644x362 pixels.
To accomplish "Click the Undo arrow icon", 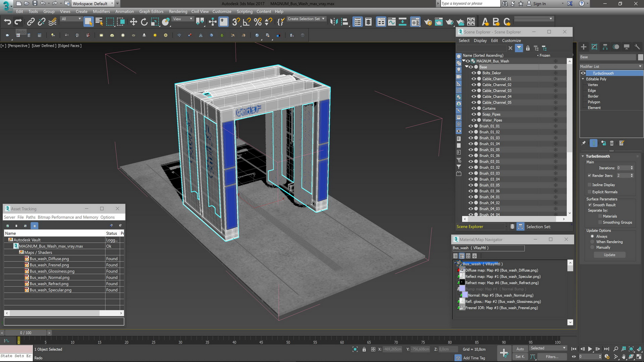I will coord(7,22).
